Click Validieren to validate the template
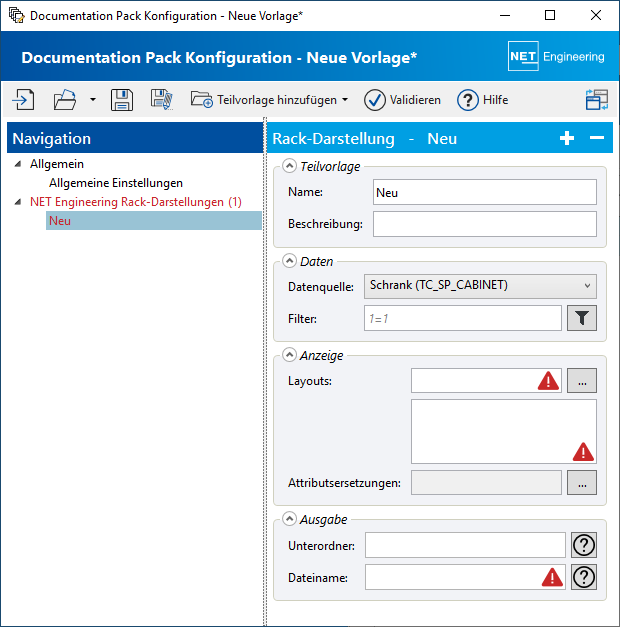This screenshot has height=627, width=620. click(402, 100)
